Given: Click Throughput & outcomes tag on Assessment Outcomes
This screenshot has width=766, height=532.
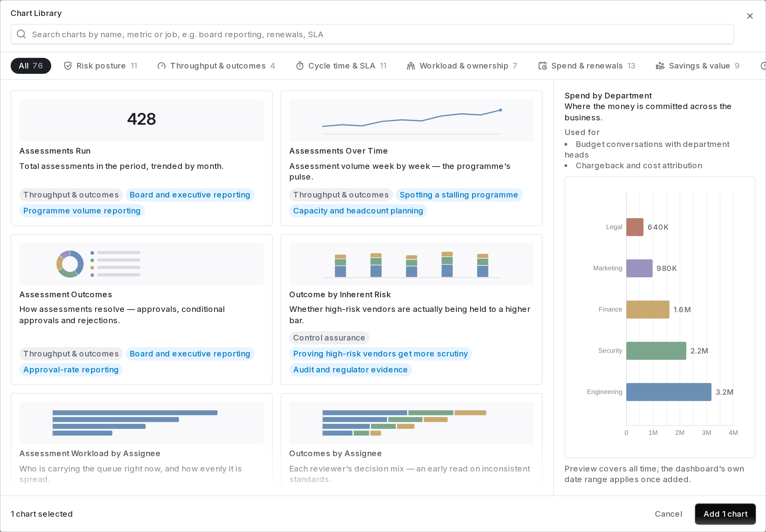Looking at the screenshot, I should pos(71,354).
